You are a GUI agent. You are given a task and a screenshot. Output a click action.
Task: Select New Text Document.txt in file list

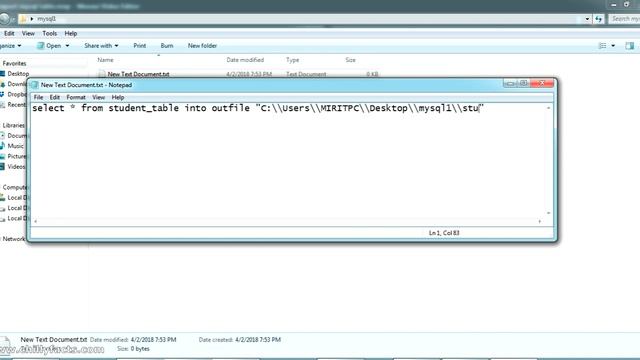click(138, 74)
